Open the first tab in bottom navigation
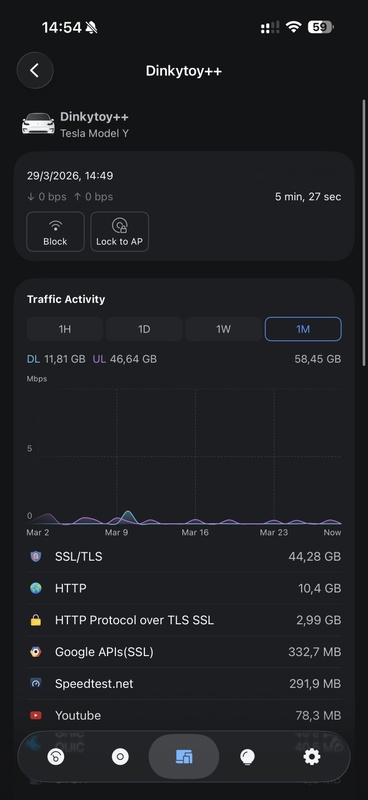 click(56, 757)
